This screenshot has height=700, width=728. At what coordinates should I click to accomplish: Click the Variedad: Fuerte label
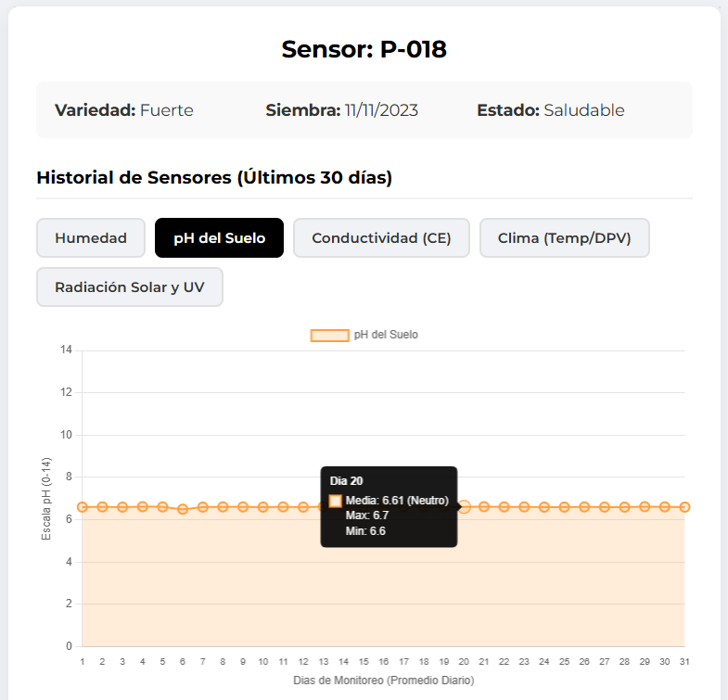pyautogui.click(x=124, y=110)
